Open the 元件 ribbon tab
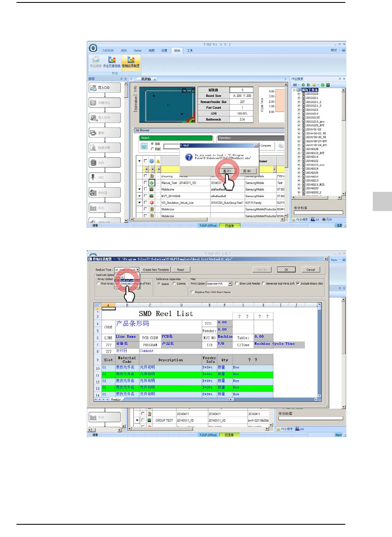The image size is (392, 537). (124, 51)
